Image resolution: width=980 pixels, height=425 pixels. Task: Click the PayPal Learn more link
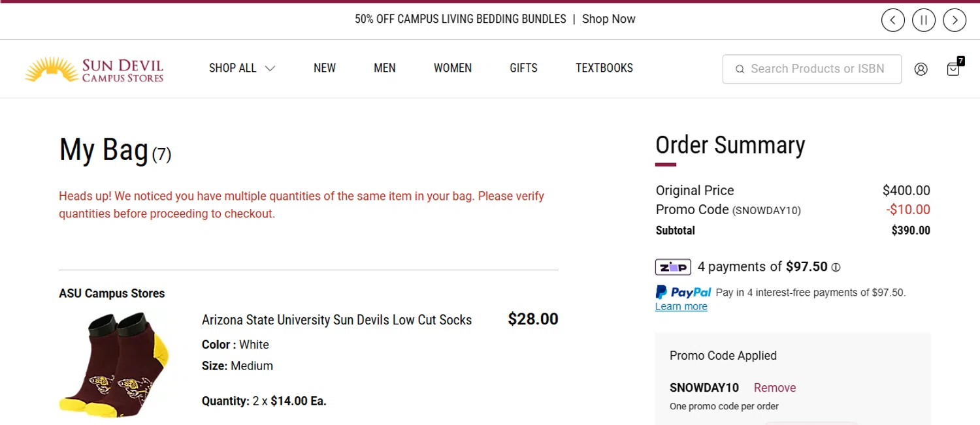(681, 307)
